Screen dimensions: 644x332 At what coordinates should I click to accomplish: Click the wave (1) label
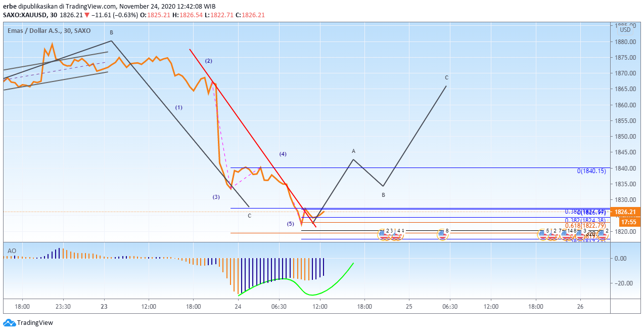(x=179, y=107)
